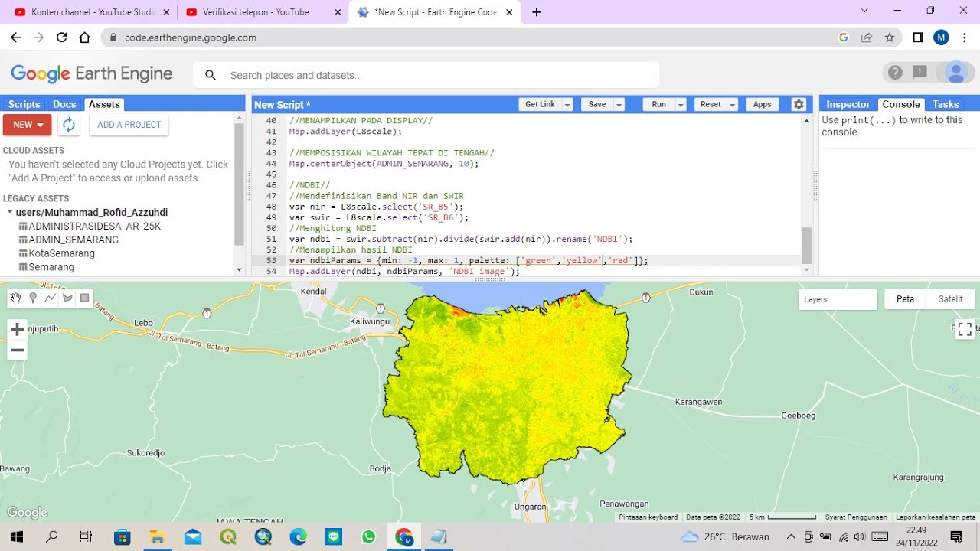Open Windows notification center
The width and height of the screenshot is (980, 551).
[956, 536]
